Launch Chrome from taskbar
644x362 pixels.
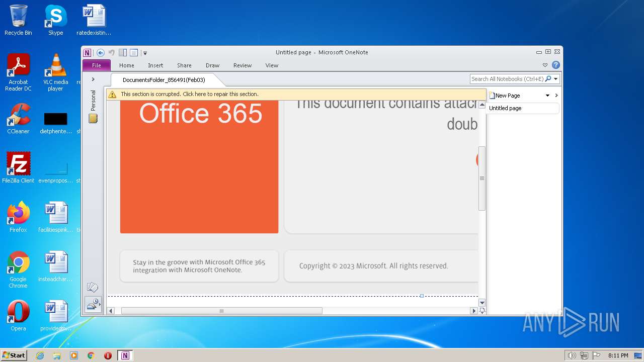[x=91, y=355]
